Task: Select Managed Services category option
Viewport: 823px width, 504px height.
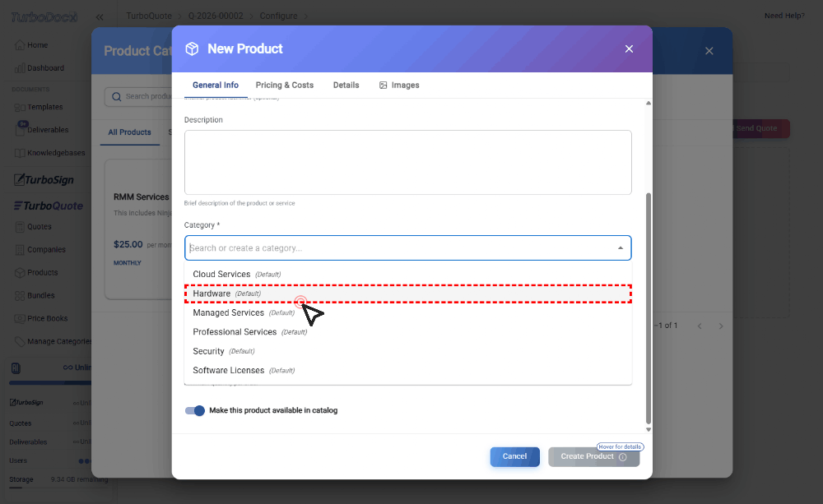Action: [x=408, y=312]
